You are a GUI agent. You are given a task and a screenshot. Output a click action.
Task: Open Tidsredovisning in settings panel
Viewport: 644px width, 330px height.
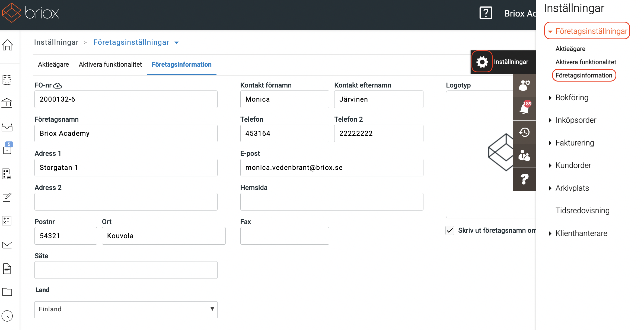click(x=582, y=211)
